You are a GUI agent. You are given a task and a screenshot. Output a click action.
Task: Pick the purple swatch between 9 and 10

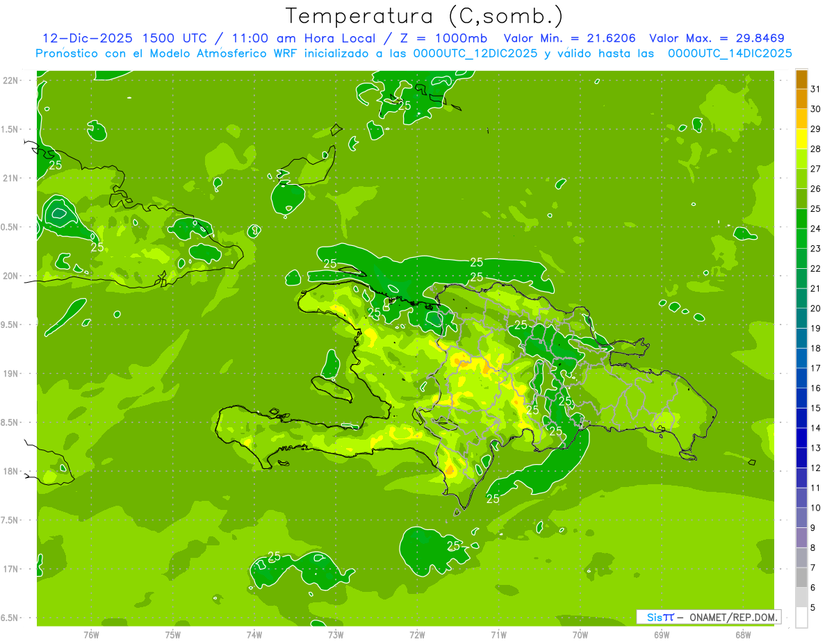pos(801,518)
